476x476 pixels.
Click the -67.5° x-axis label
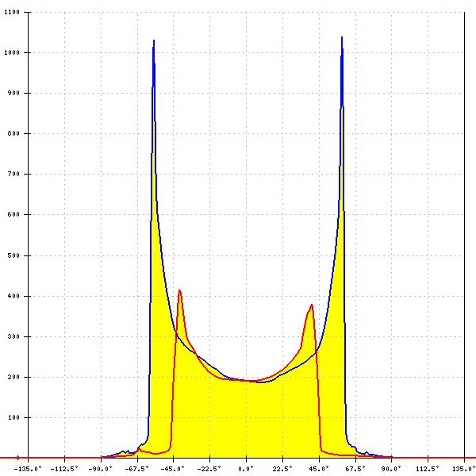137,469
